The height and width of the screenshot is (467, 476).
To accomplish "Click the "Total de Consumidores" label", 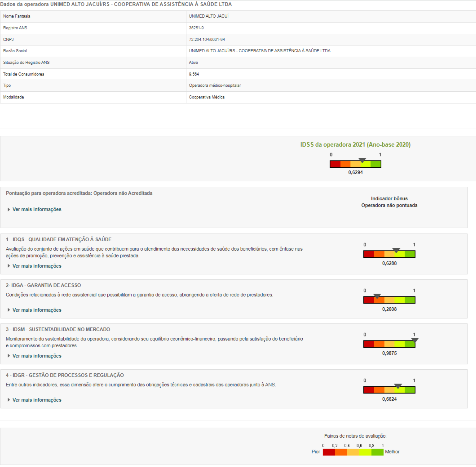I will 23,74.
